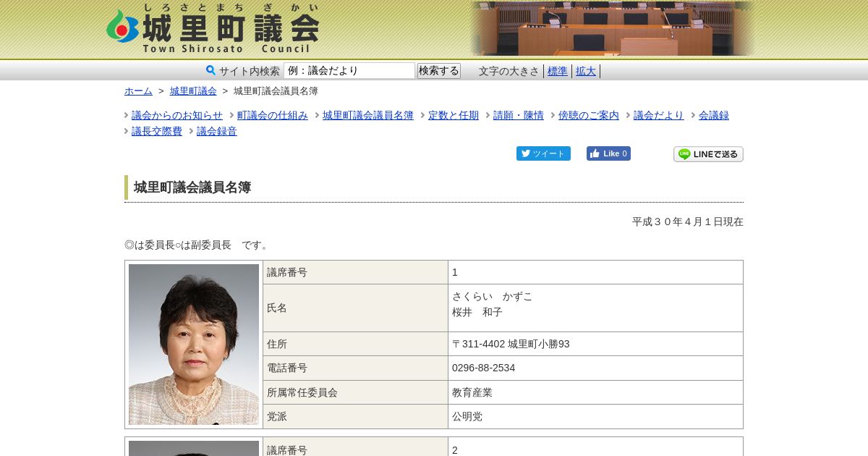Open 城里町議会 breadcrumb link
The width and height of the screenshot is (868, 456).
coord(193,91)
